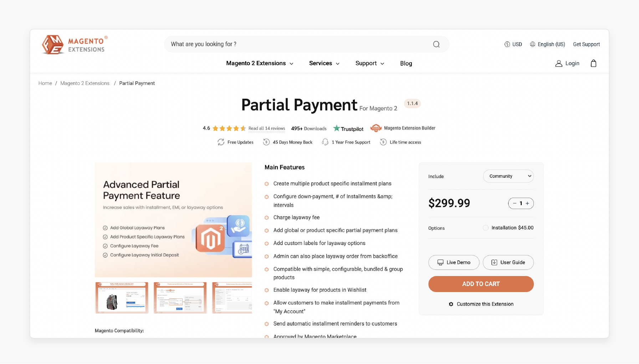Click the Customize gear icon

[451, 304]
